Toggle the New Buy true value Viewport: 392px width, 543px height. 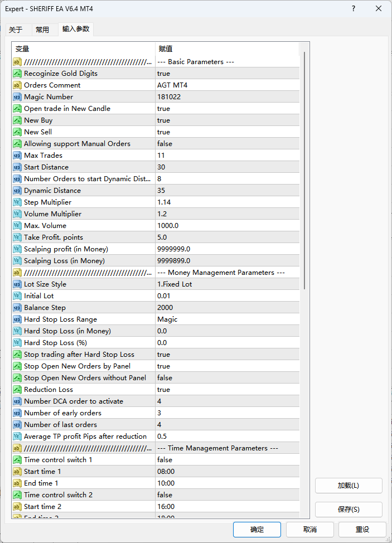pos(227,120)
